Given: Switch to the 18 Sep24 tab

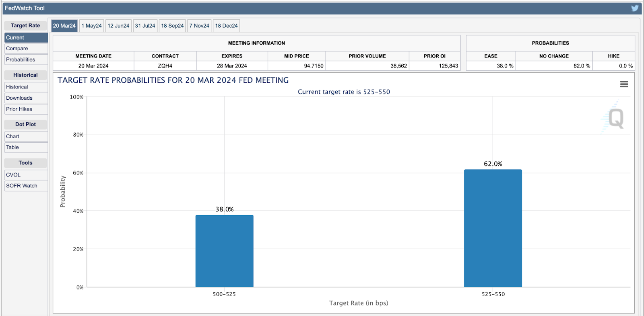Looking at the screenshot, I should 172,26.
